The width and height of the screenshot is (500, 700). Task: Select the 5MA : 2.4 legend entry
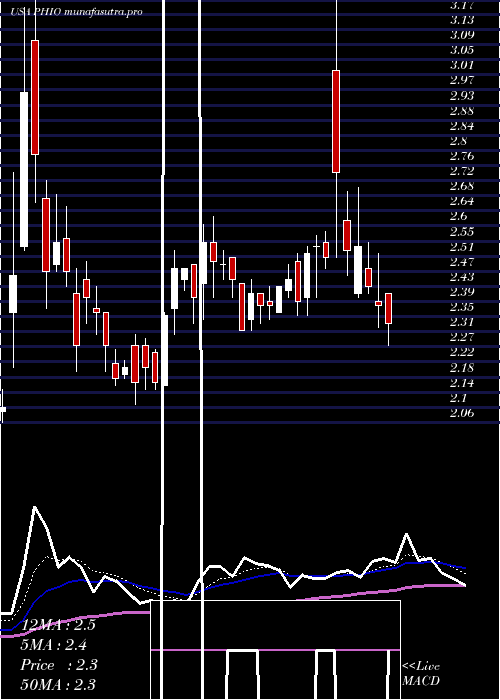click(54, 645)
